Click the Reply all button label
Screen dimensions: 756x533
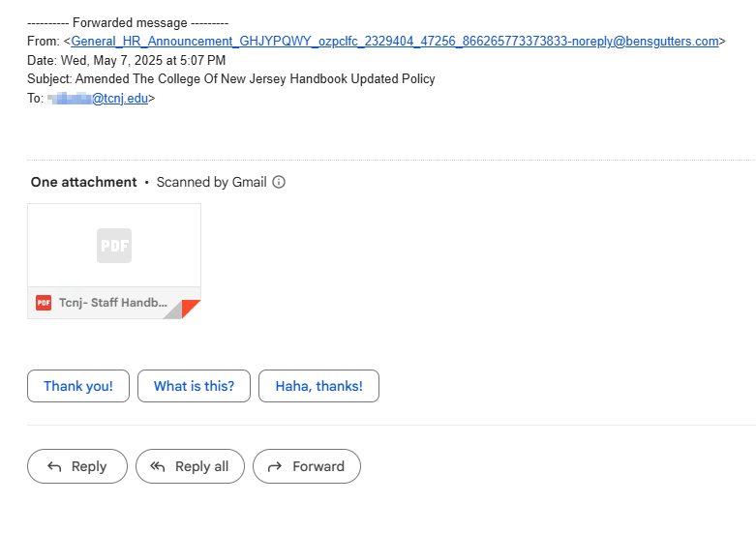point(201,466)
